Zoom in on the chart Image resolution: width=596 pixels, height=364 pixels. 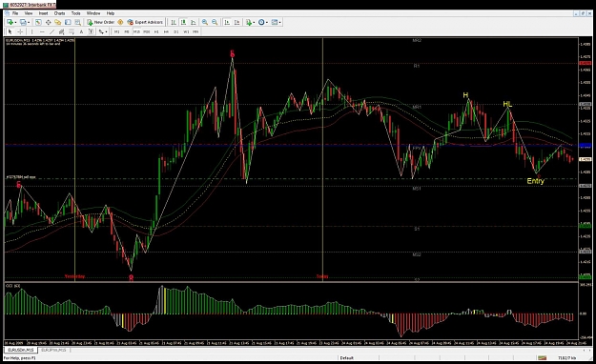204,23
